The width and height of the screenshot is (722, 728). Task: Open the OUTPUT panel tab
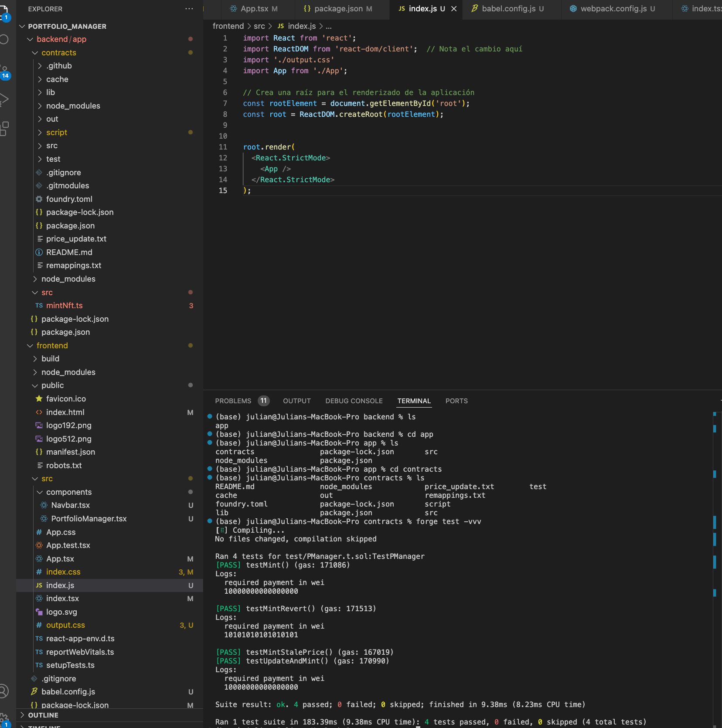pos(297,401)
